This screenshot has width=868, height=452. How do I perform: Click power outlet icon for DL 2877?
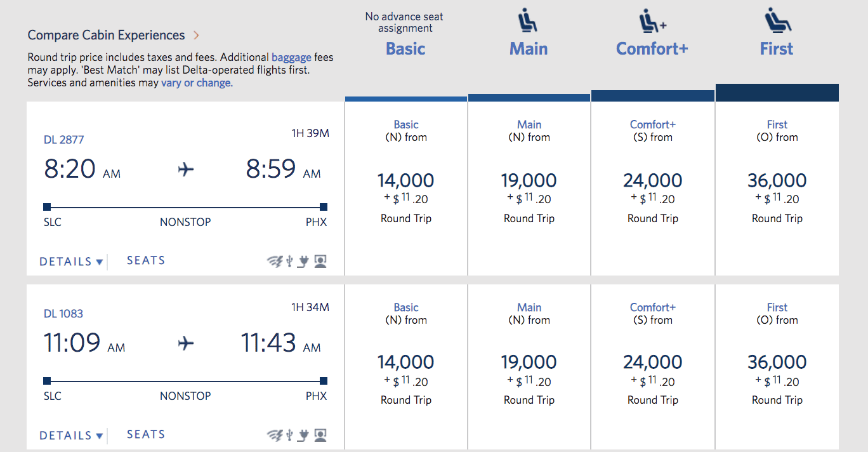coord(303,261)
